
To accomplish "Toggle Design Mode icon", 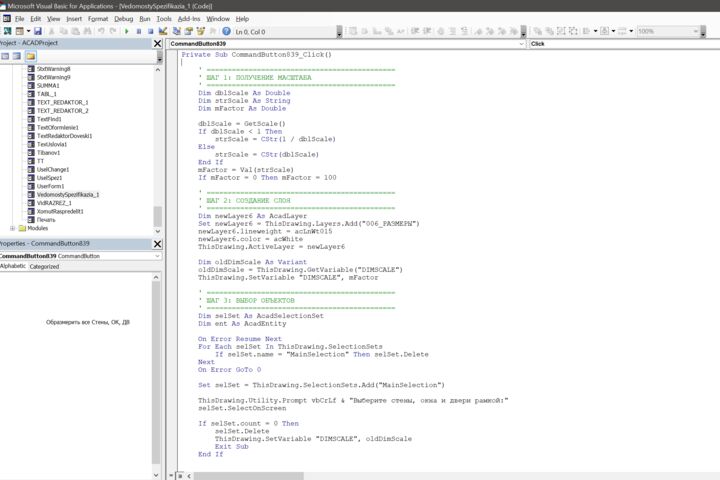I will 163,31.
